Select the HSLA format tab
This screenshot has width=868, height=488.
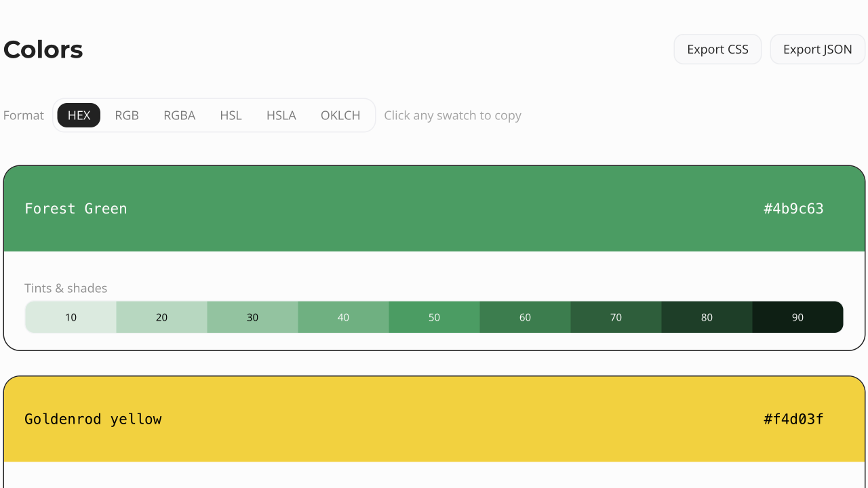coord(281,115)
